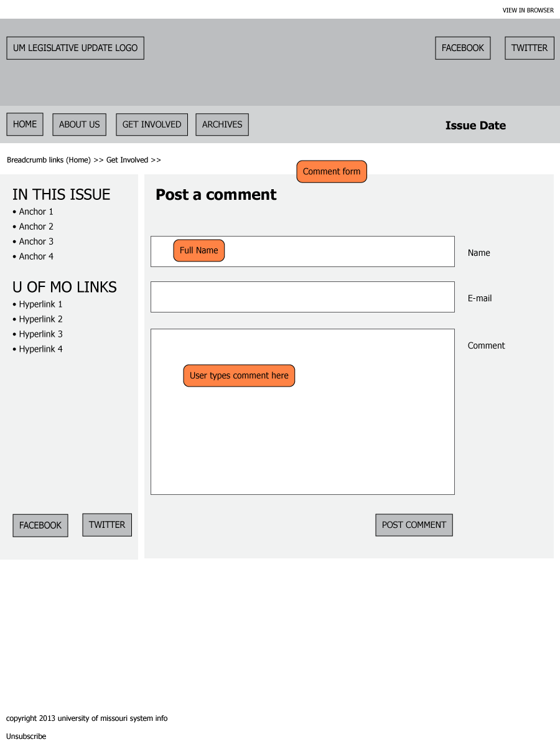Go to the Home nav item

[25, 125]
